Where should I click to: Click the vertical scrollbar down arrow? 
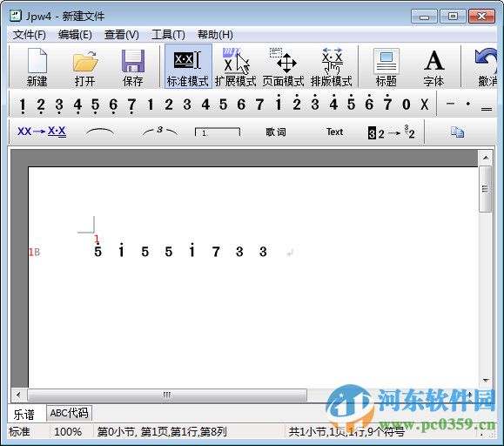486,381
